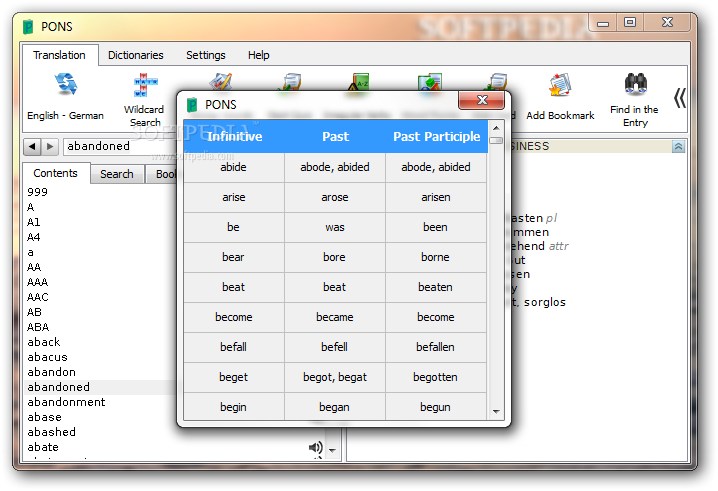
Task: Select 'abase' in the contents list
Action: (x=44, y=417)
